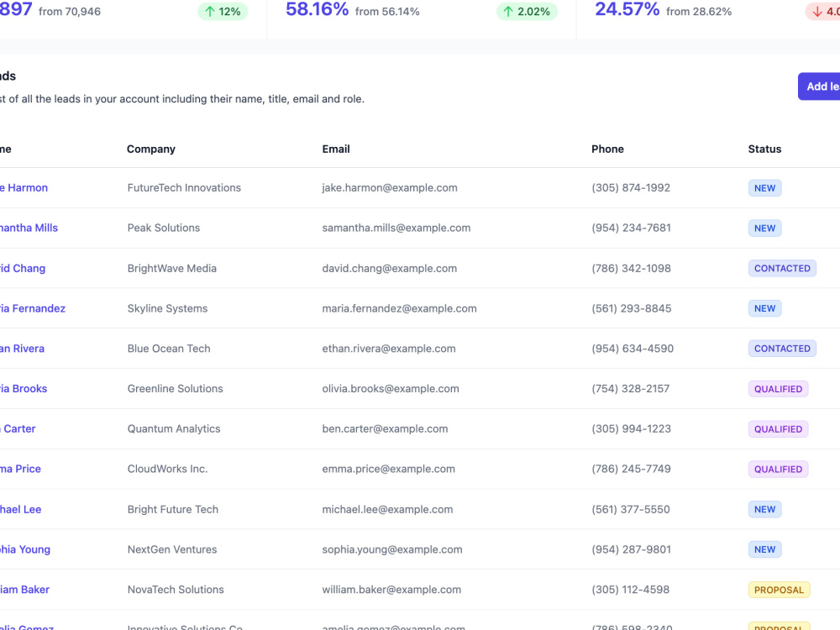Select Greenline Solutions company cell
Screen dimensions: 840x630
coord(176,388)
